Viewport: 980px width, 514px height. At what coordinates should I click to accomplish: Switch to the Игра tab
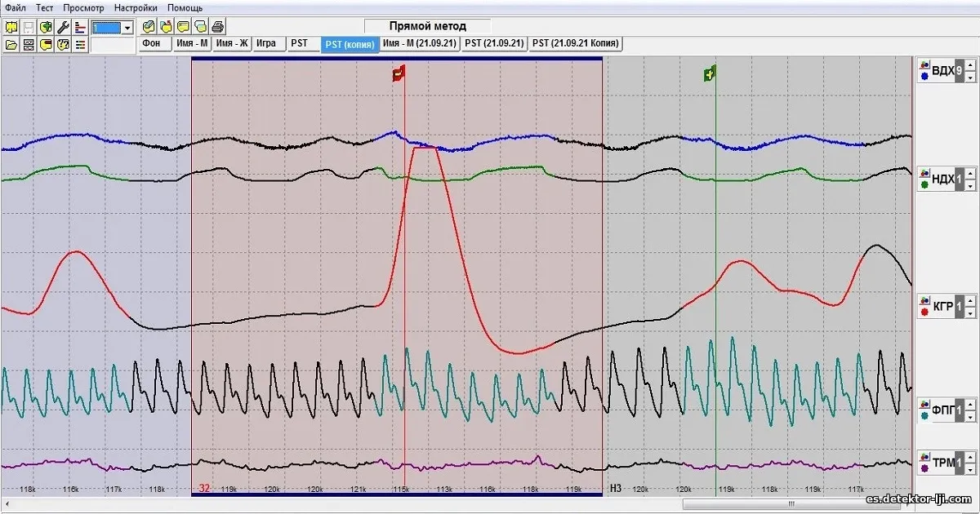point(265,43)
